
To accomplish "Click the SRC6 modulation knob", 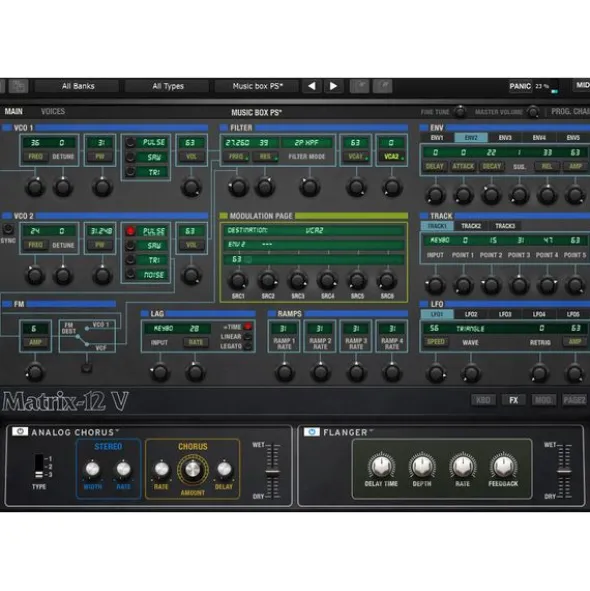I will click(386, 280).
